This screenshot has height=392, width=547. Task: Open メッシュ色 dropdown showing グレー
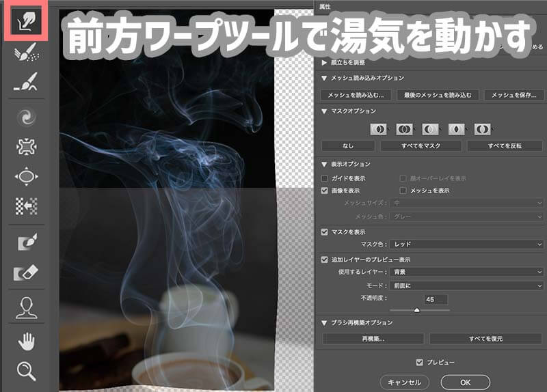point(467,216)
